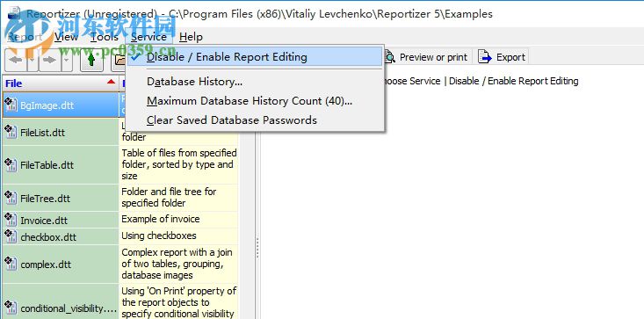Open the Help menu
Viewport: 644px width, 319px height.
point(191,37)
